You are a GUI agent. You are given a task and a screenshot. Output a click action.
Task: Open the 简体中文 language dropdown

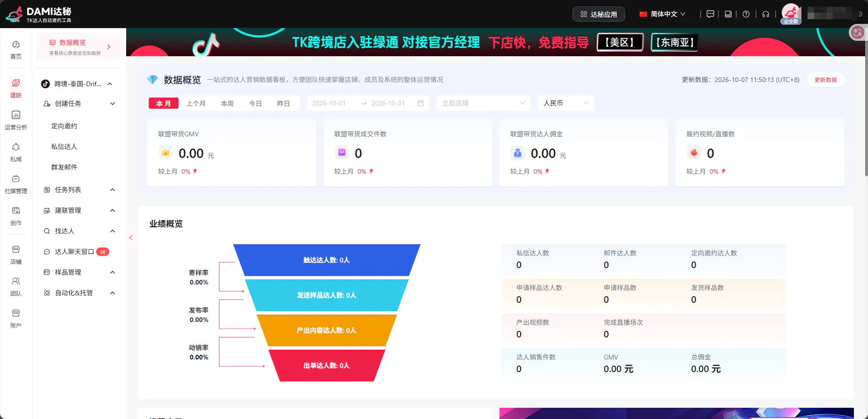(662, 14)
